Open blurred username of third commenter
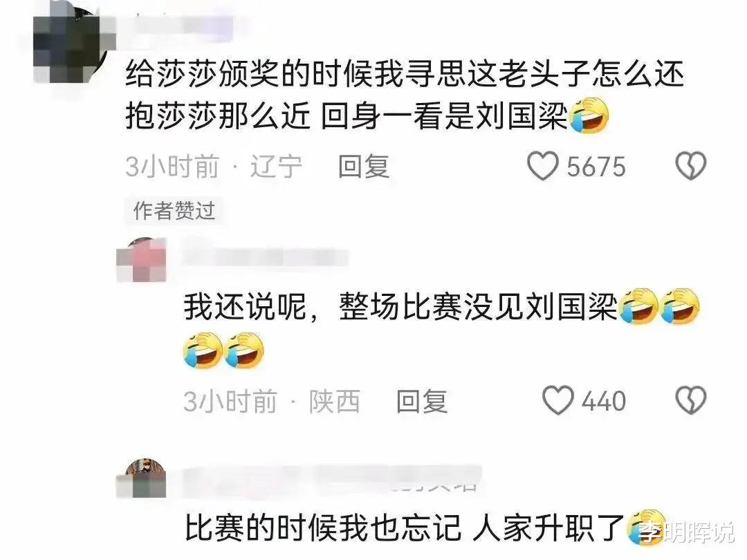This screenshot has width=747, height=560. (331, 478)
